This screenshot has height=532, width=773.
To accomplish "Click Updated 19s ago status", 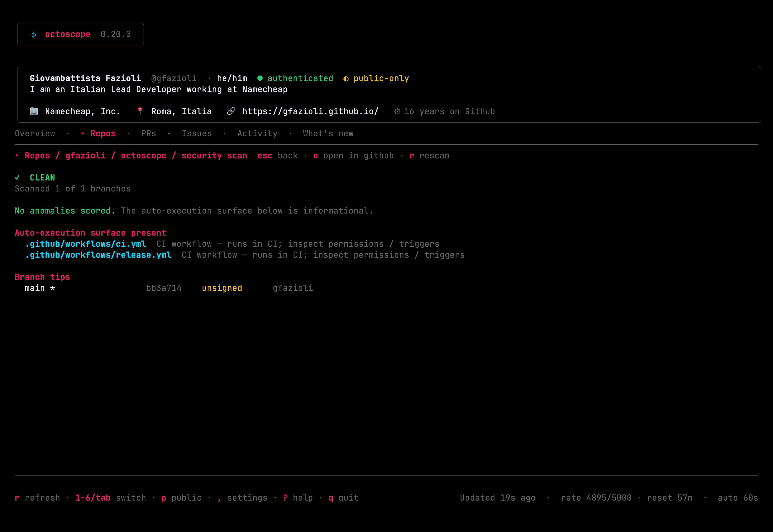I will 498,498.
